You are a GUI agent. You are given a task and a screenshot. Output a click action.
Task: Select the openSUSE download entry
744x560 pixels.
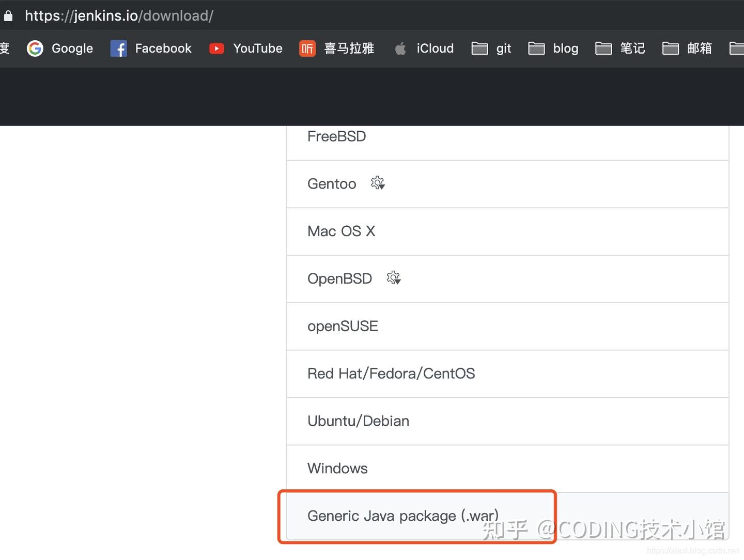pyautogui.click(x=343, y=326)
